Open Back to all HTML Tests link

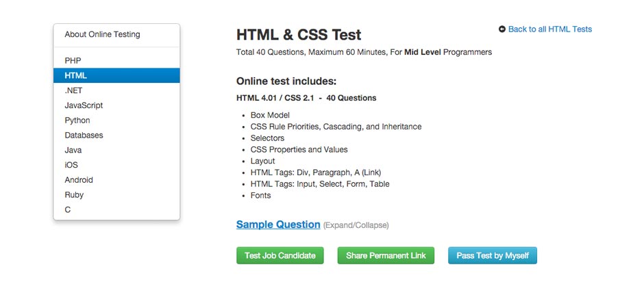(x=549, y=29)
